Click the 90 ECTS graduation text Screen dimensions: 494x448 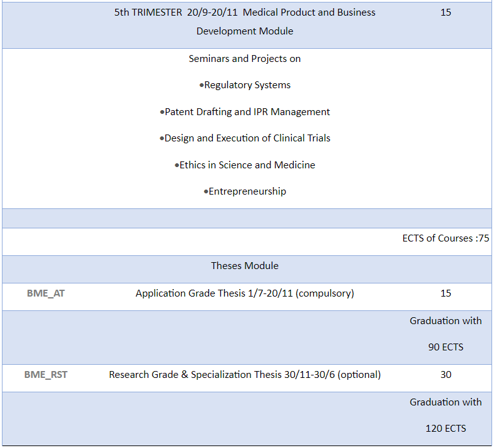click(x=445, y=347)
